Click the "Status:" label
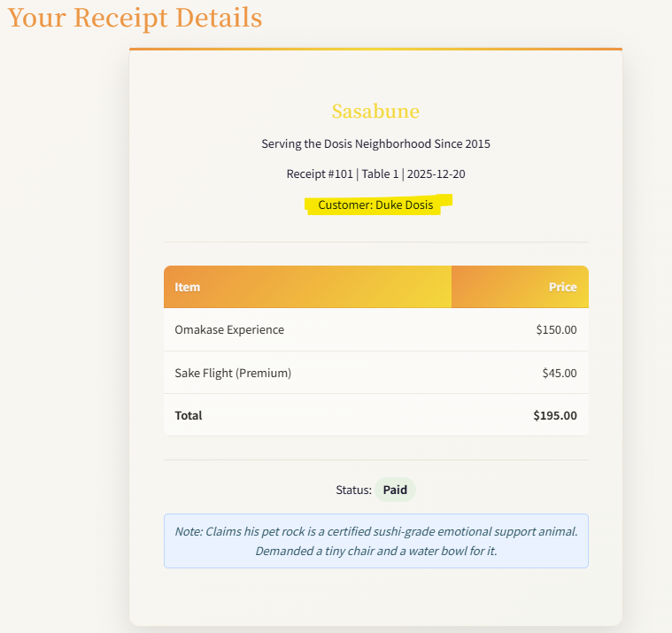 click(x=353, y=490)
